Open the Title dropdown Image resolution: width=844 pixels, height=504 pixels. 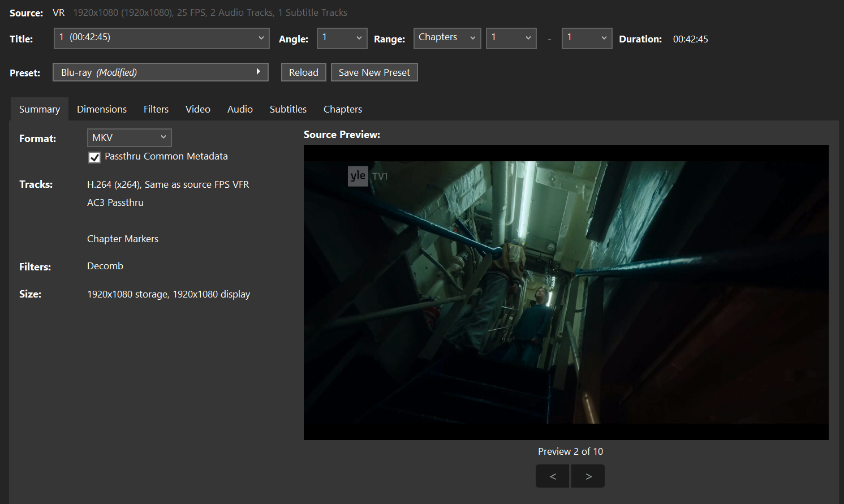pyautogui.click(x=161, y=38)
